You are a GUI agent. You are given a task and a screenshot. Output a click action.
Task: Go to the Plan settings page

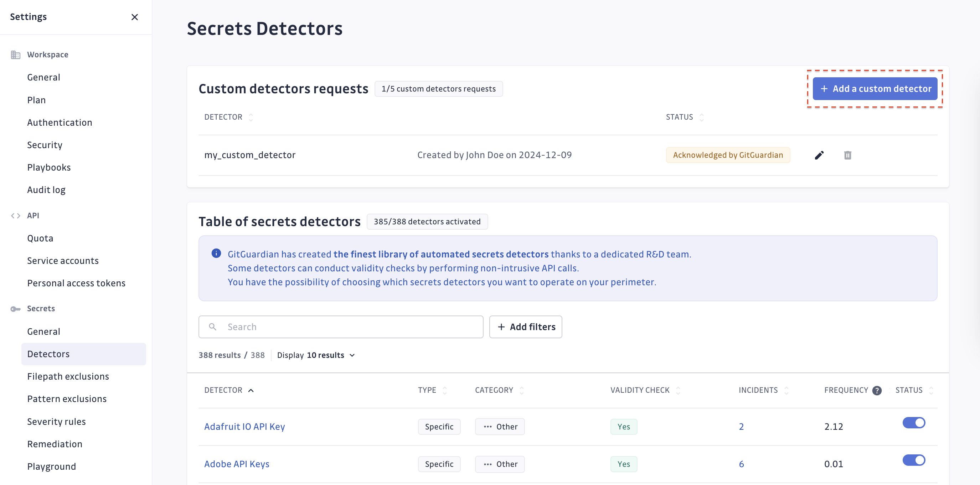(36, 100)
